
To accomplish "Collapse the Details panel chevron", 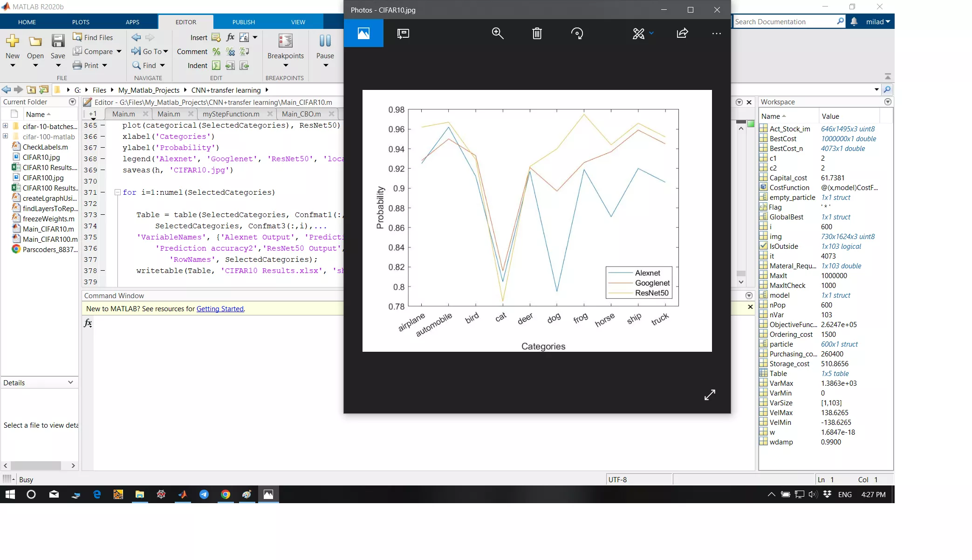I will pyautogui.click(x=70, y=382).
